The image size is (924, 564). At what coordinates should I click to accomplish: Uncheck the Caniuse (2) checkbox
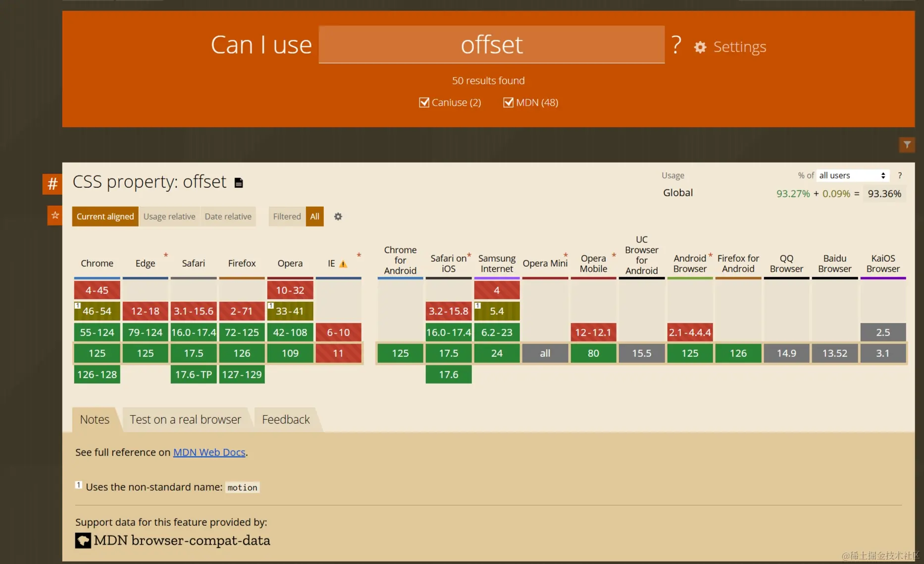[424, 103]
